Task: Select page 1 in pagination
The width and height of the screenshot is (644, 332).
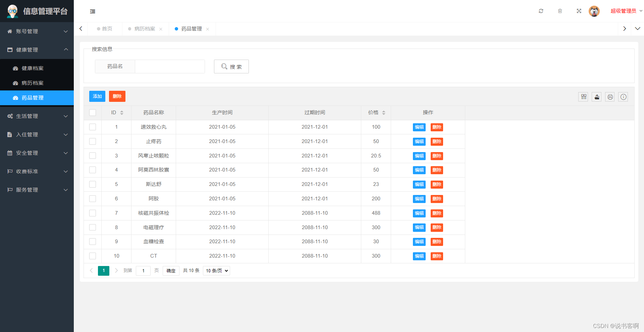Action: coord(104,270)
